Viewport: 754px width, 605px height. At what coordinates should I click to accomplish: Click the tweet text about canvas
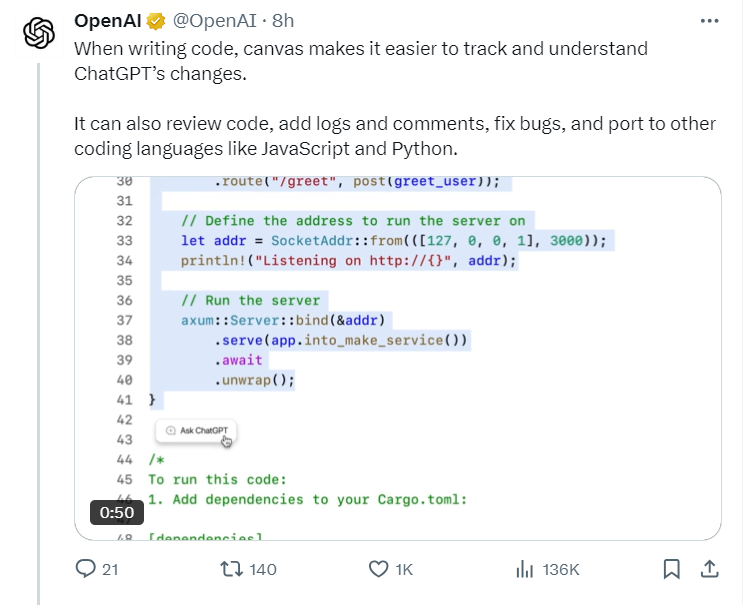click(x=395, y=99)
